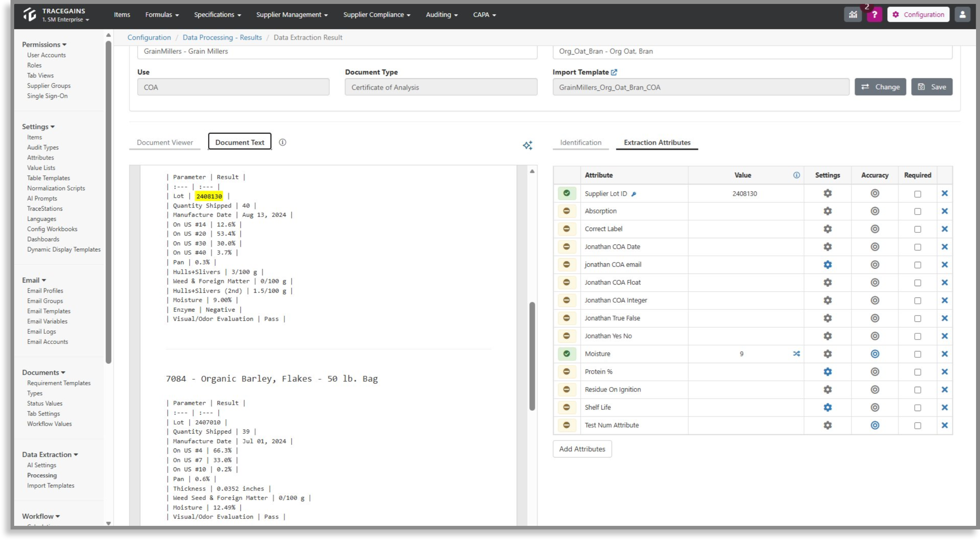Click accuracy target icon for Test Num Attribute
This screenshot has height=540, width=980.
click(x=875, y=425)
